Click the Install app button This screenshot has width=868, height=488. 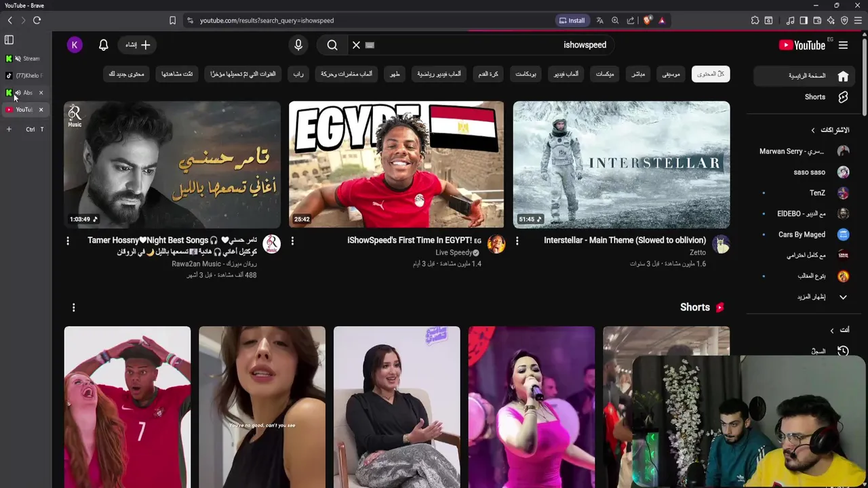coord(572,20)
